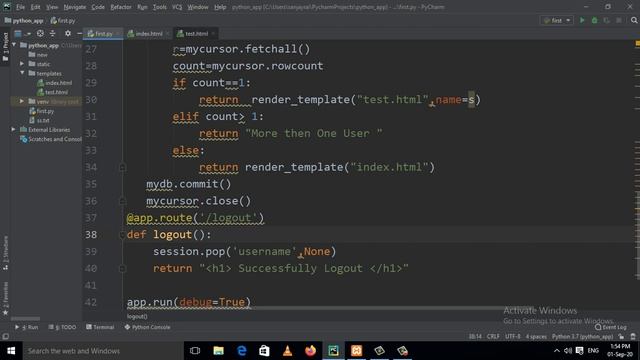Screen dimensions: 640x360
Task: Open the Event Log
Action: 611,327
